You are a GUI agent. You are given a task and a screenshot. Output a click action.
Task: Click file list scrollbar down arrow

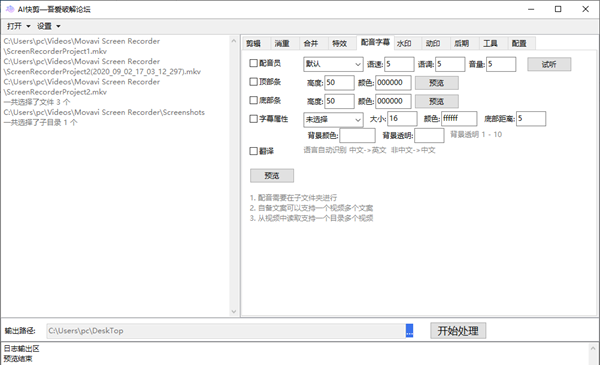click(x=234, y=311)
